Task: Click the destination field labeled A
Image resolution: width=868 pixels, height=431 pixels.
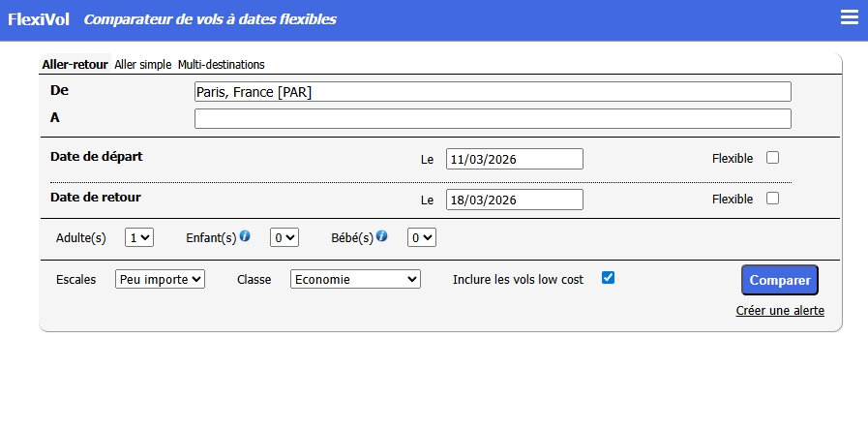Action: (x=493, y=119)
